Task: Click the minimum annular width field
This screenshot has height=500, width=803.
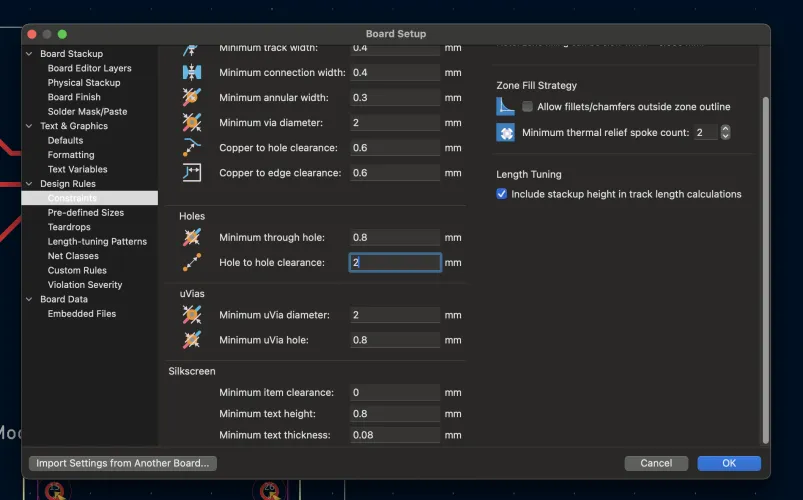Action: pyautogui.click(x=395, y=97)
